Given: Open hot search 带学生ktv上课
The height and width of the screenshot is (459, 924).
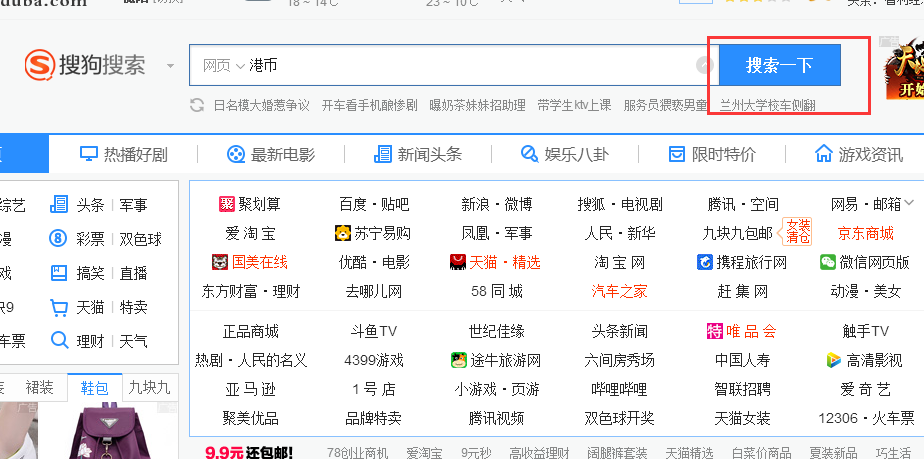Looking at the screenshot, I should pyautogui.click(x=575, y=105).
